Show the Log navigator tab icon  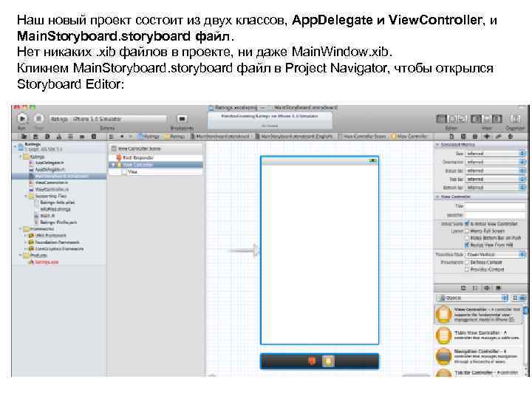94,137
